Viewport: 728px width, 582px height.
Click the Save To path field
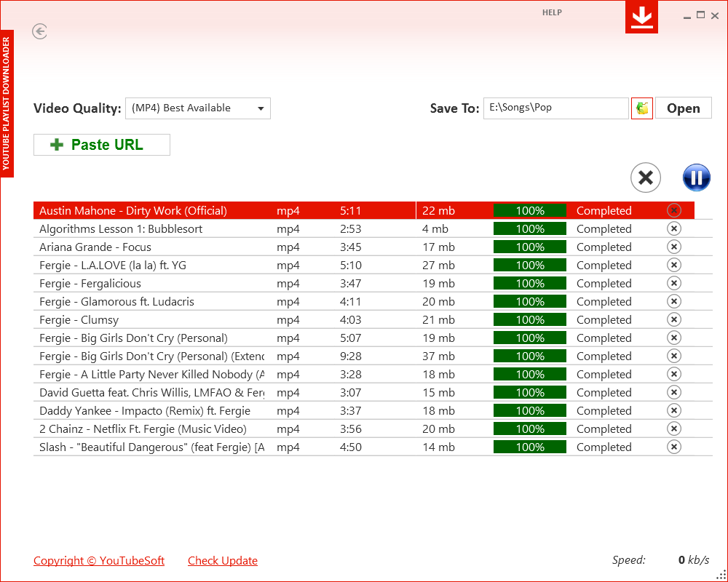555,108
